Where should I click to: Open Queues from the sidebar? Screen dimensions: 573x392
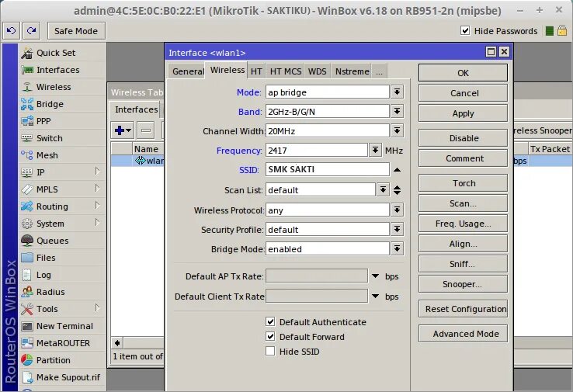point(52,241)
